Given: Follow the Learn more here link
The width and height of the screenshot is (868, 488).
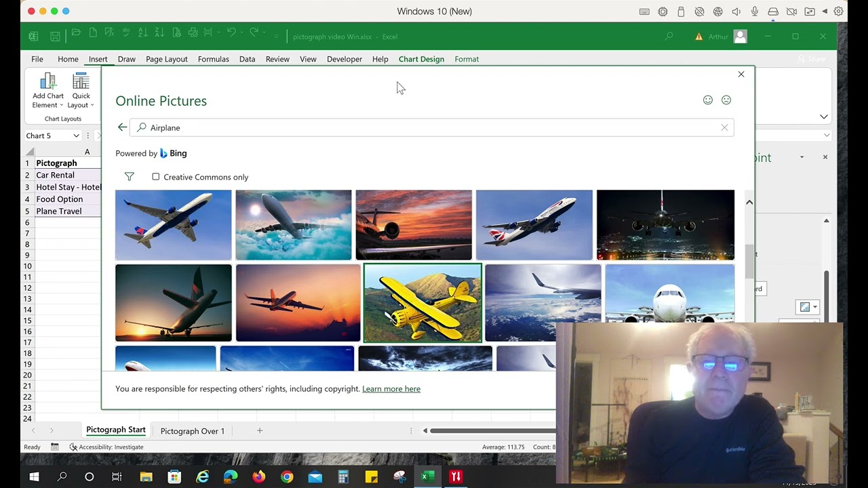Looking at the screenshot, I should pos(391,388).
